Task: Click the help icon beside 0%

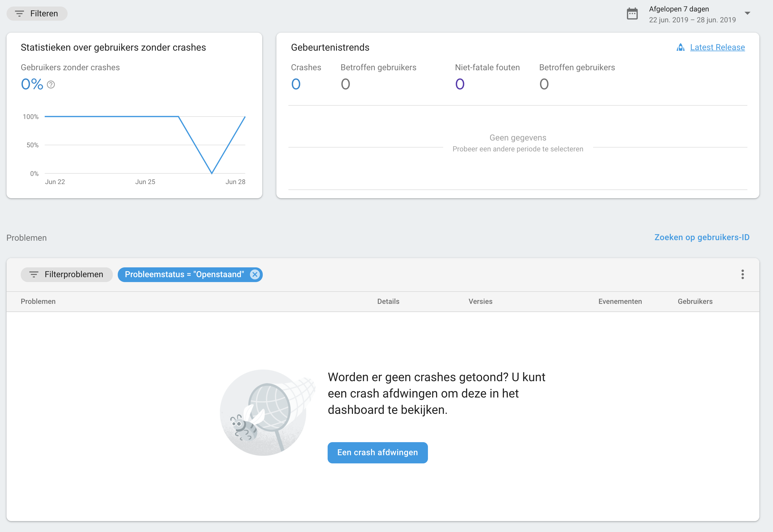Action: (51, 85)
